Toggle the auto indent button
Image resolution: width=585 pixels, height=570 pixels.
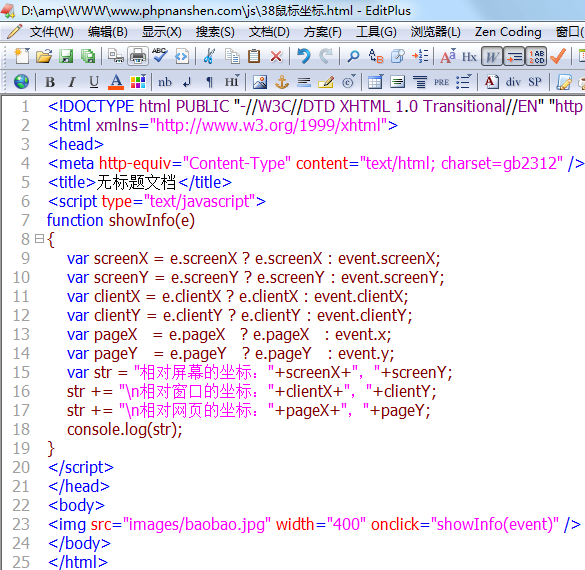[514, 56]
